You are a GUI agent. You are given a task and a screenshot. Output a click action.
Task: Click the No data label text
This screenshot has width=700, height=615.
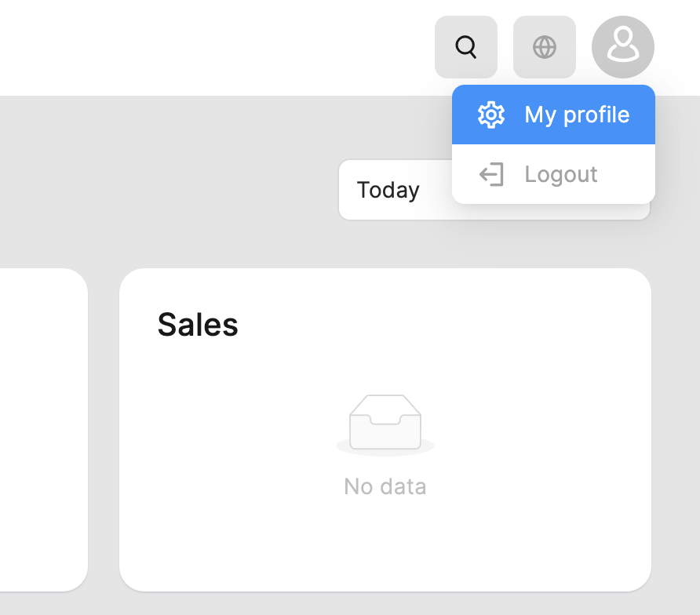(385, 486)
